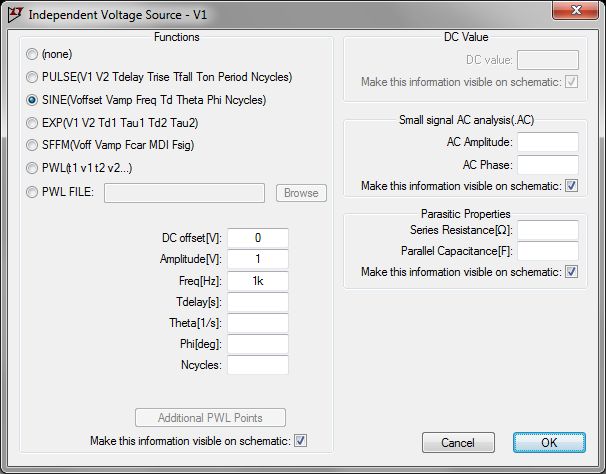Click the Ncycles input field
The width and height of the screenshot is (606, 474).
(x=258, y=365)
